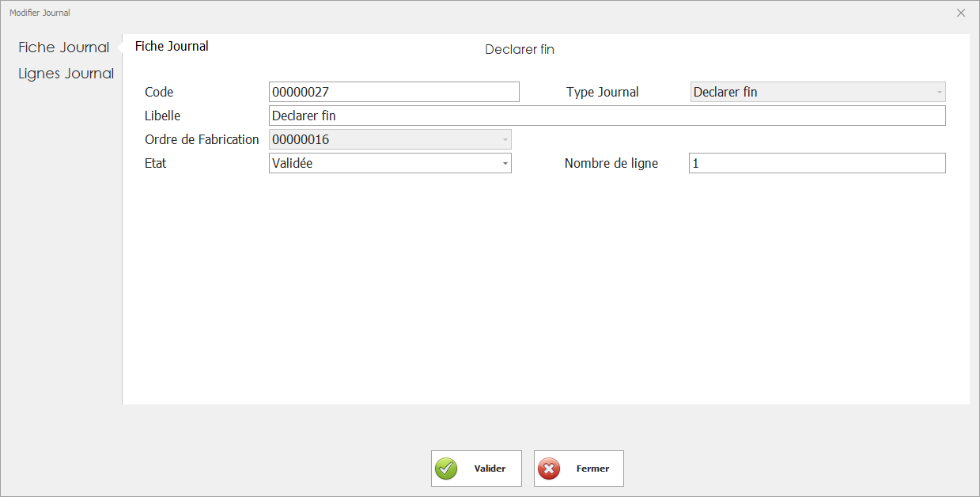Viewport: 980px width, 497px height.
Task: Click the Ordre de Fabrication label
Action: click(202, 139)
